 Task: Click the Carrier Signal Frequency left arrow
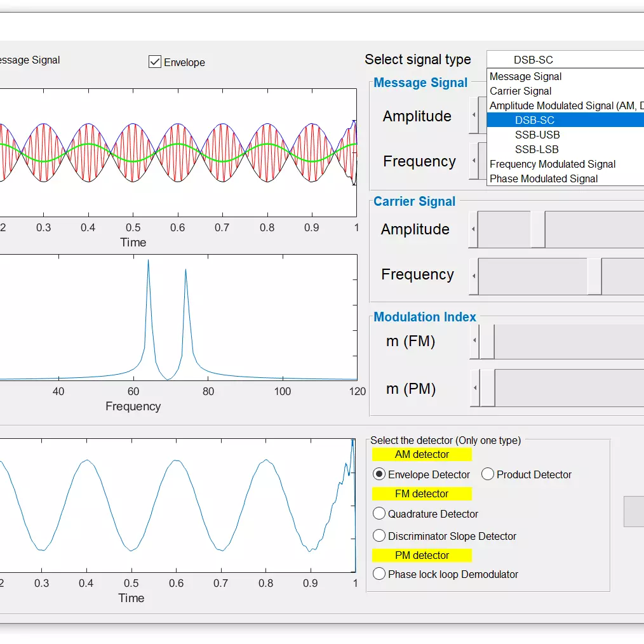(x=473, y=276)
